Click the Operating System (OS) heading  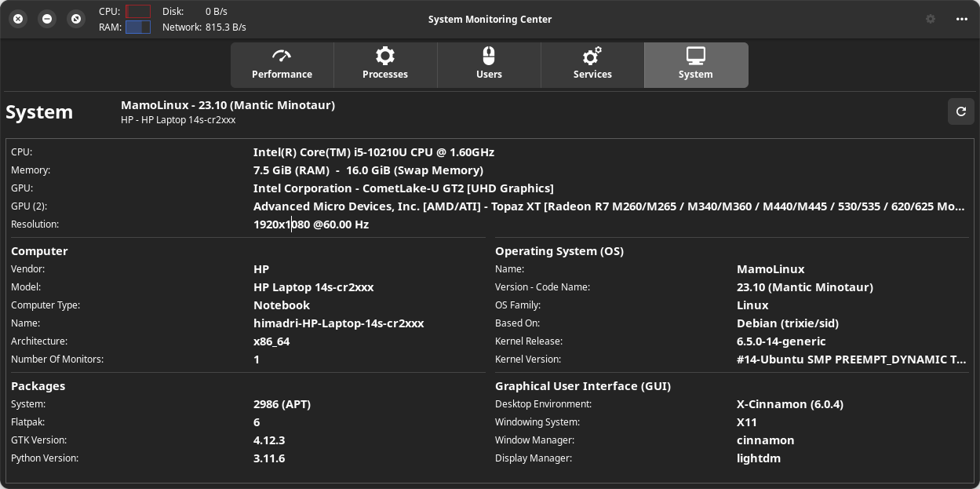pos(559,251)
